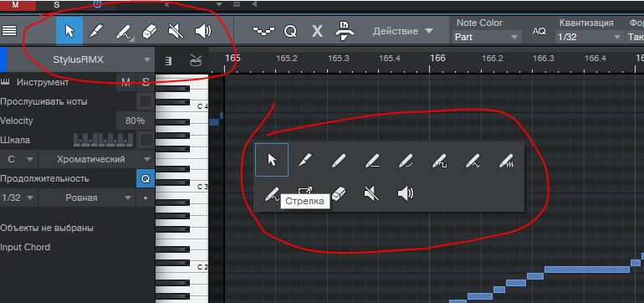Choose the Parabola curve pencil in the popup palette
Viewport: 644px width, 303px height.
pyautogui.click(x=406, y=160)
